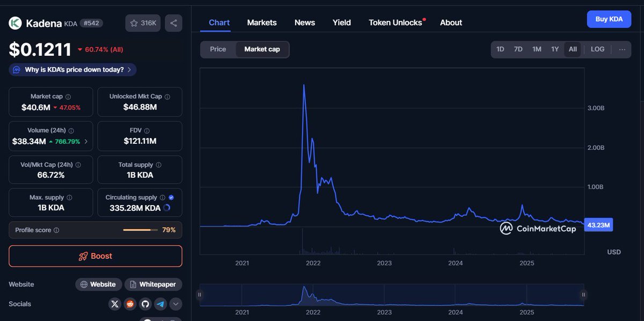The height and width of the screenshot is (321, 644).
Task: Click the 43.23M current value label
Action: click(x=599, y=225)
